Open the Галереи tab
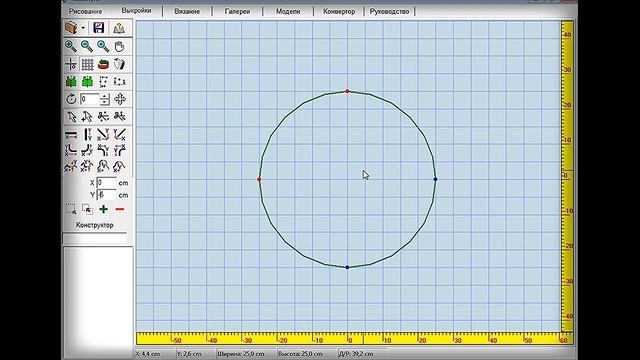640x360 pixels. tap(237, 11)
